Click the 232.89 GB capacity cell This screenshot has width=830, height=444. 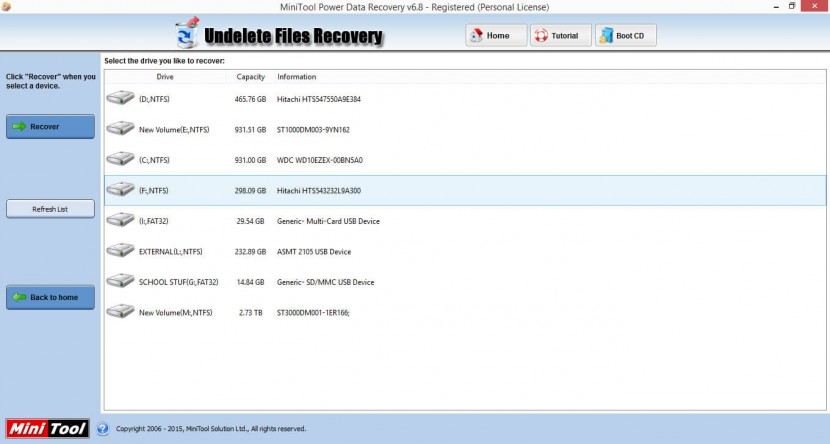click(250, 252)
